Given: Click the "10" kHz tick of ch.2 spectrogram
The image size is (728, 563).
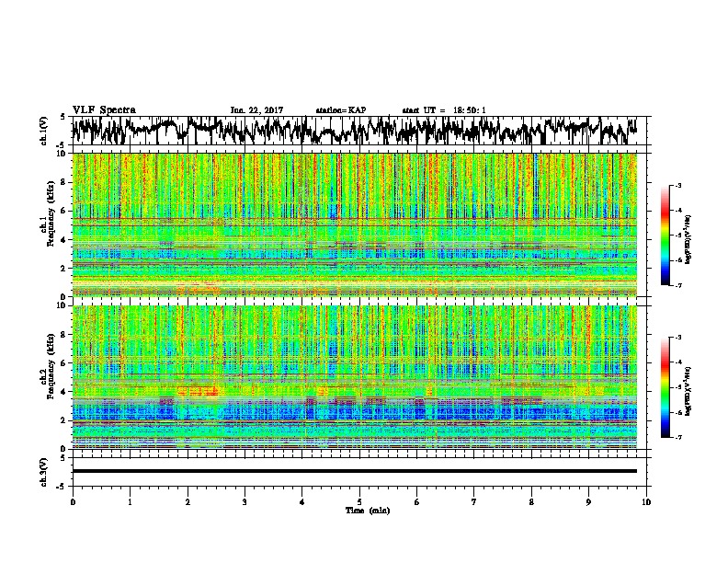Looking at the screenshot, I should point(63,305).
